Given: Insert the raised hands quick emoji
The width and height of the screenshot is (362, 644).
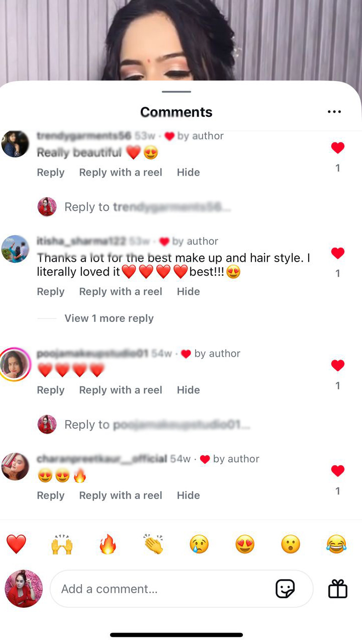Looking at the screenshot, I should point(62,544).
